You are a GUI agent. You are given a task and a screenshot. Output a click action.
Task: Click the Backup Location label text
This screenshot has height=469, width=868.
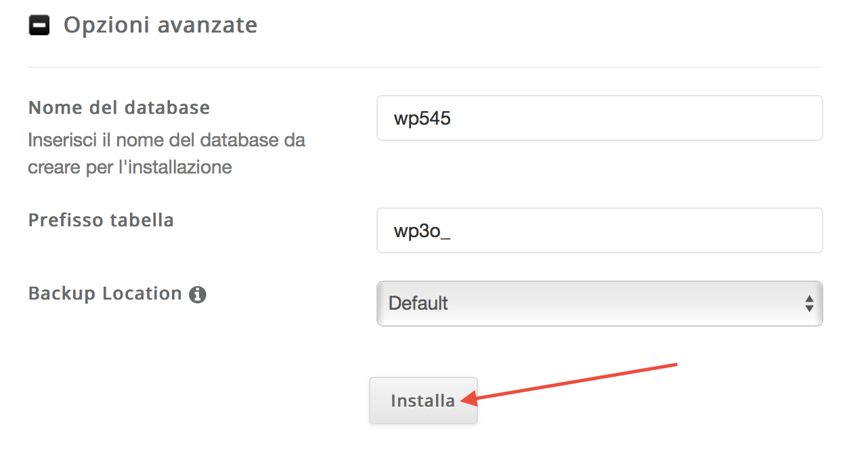point(105,293)
